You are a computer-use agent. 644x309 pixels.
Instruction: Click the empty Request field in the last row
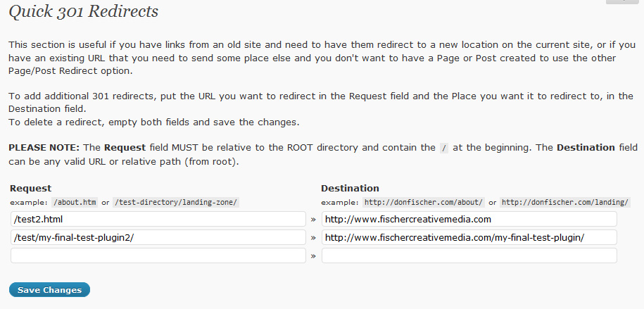pyautogui.click(x=158, y=256)
